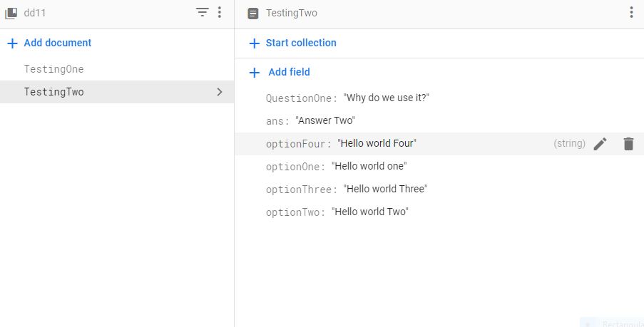
Task: Delete the optionFour field
Action: click(x=628, y=144)
